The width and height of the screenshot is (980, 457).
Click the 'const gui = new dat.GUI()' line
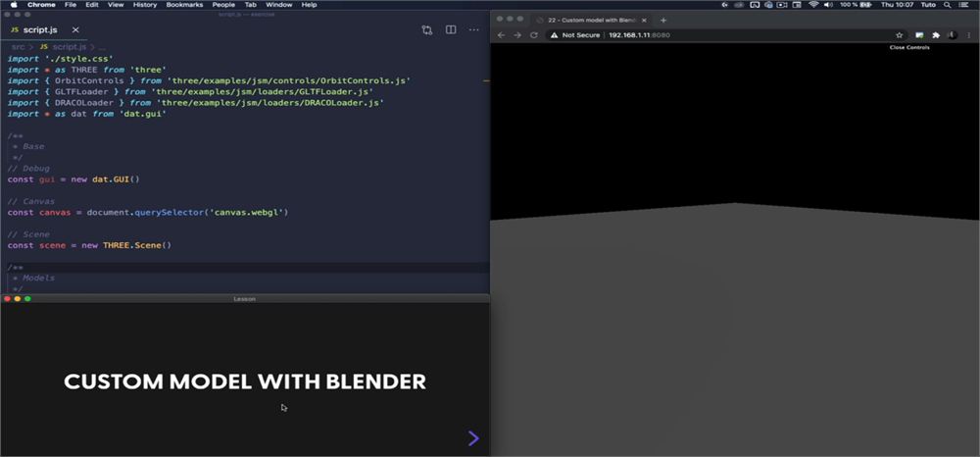pos(73,179)
